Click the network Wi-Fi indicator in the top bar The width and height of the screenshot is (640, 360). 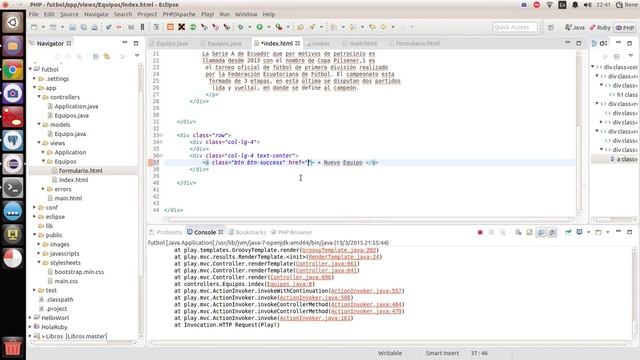[549, 5]
